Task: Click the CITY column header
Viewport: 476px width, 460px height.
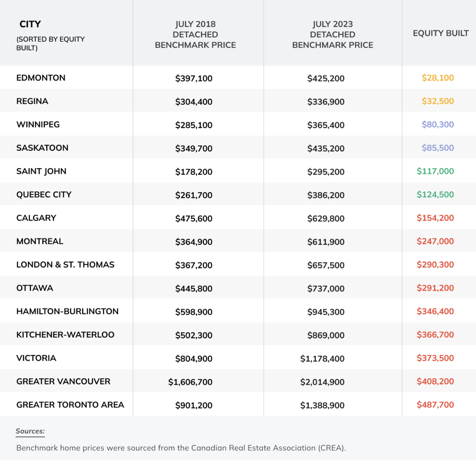Action: pos(30,24)
